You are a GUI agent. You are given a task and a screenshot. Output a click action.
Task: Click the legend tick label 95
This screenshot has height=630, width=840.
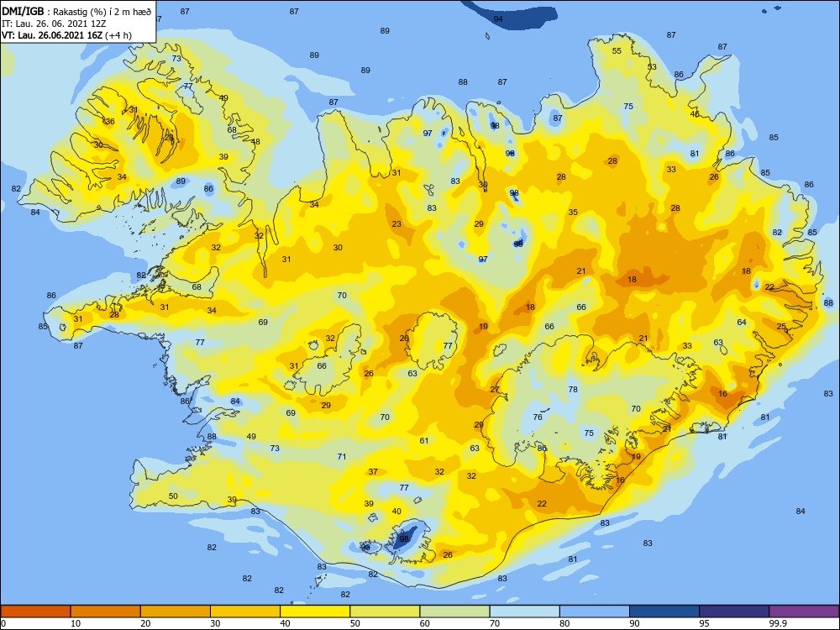[705, 623]
